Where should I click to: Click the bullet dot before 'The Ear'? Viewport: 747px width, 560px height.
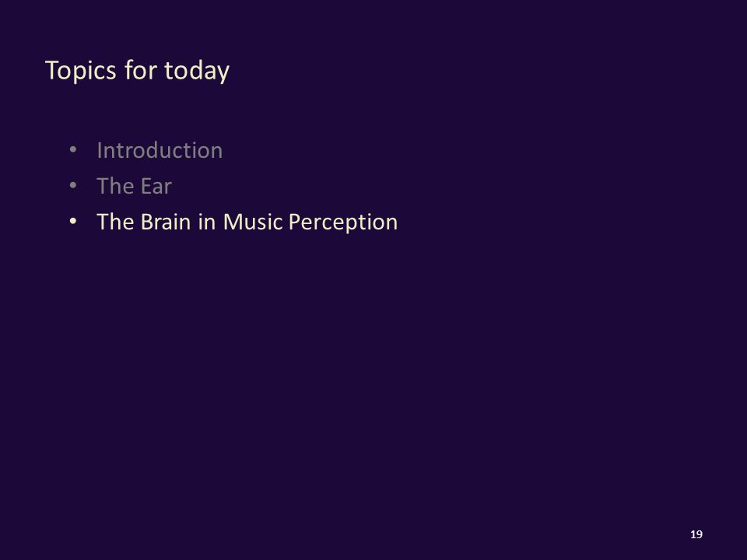click(73, 185)
